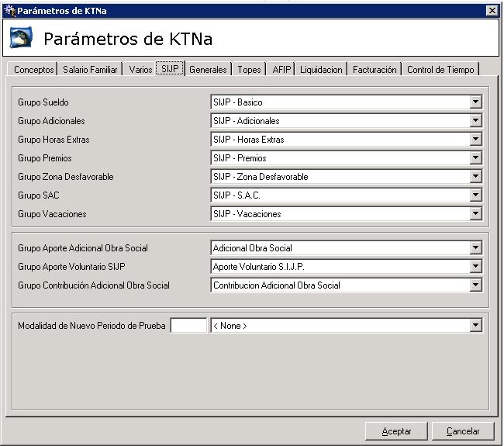This screenshot has height=446, width=504.
Task: Expand the Modalidad '< None >' dropdown arrow
Action: tap(475, 326)
